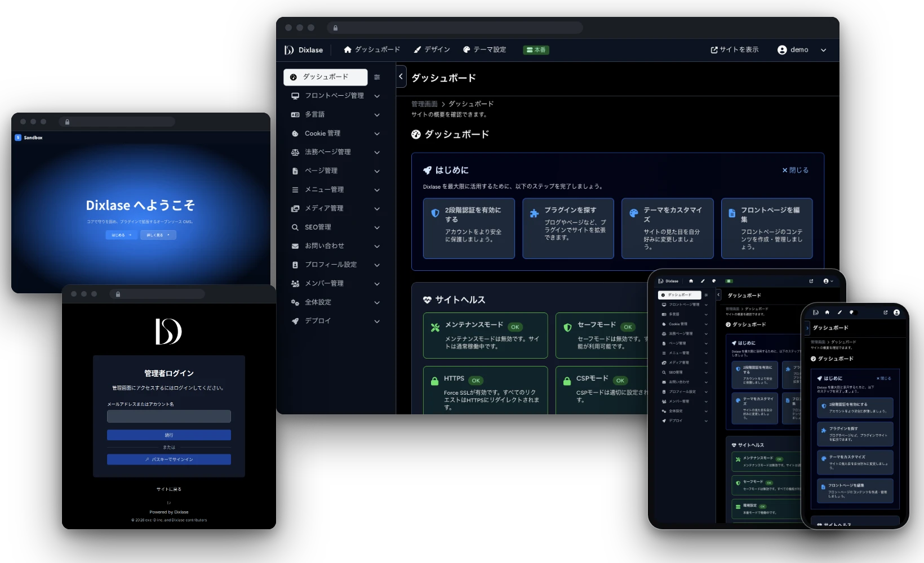Click the file icon beside ページ管理 in large window

click(x=295, y=171)
